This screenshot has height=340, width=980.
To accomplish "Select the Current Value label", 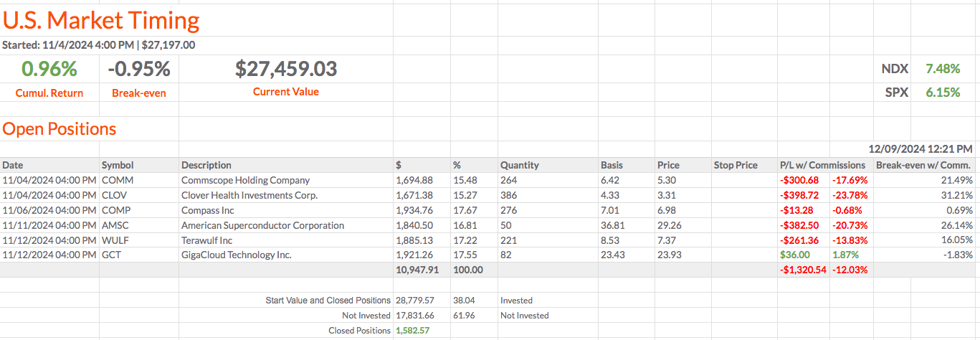I will coord(286,92).
